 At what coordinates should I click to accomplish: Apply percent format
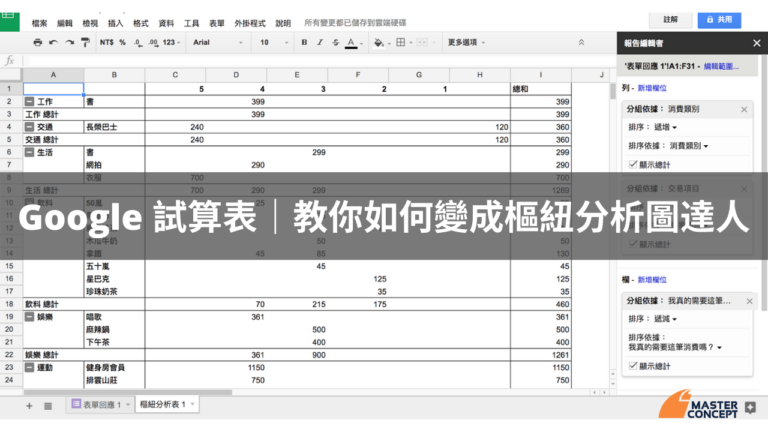click(x=122, y=43)
